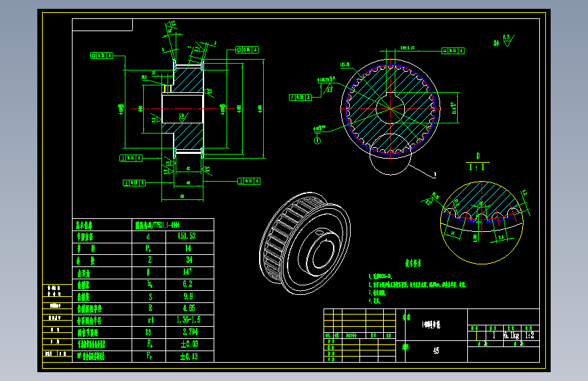Click the value 151.52 in the table
This screenshot has width=588, height=381.
187,236
